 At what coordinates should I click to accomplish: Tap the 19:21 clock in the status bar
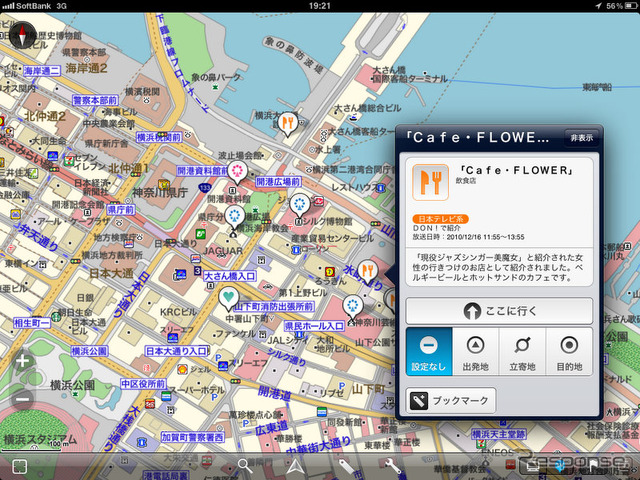[320, 6]
